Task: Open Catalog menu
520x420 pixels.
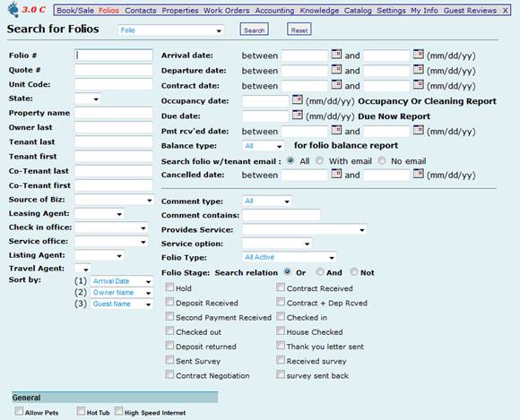Action: (358, 11)
